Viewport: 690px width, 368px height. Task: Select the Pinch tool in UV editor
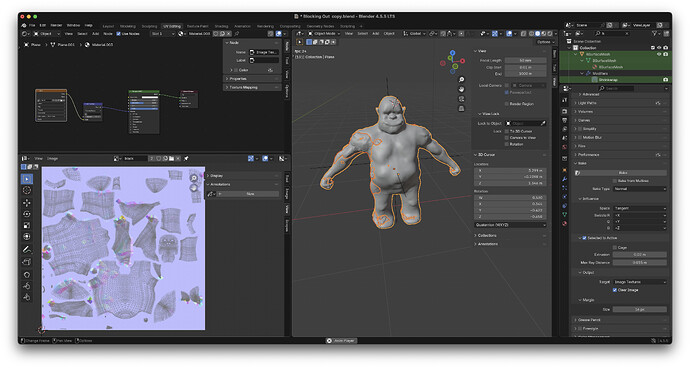coord(27,297)
